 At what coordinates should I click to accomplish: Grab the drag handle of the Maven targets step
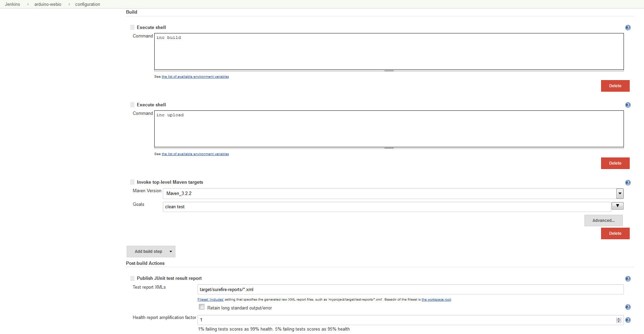132,182
